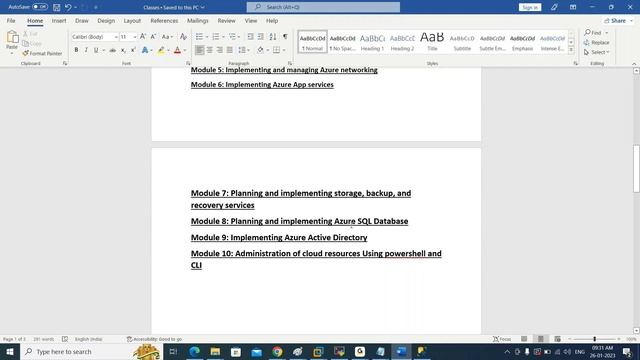Open File Explorer from taskbar
This screenshot has height=360, width=640.
(x=215, y=351)
